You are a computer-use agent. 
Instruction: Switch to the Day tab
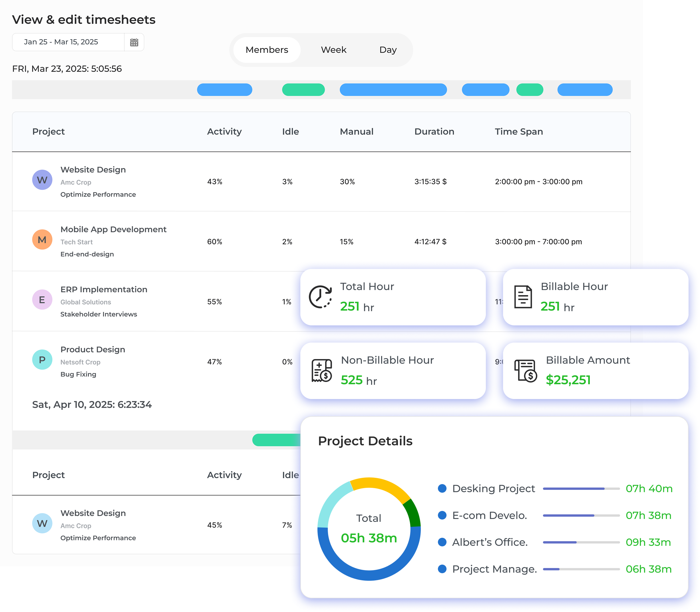(388, 49)
